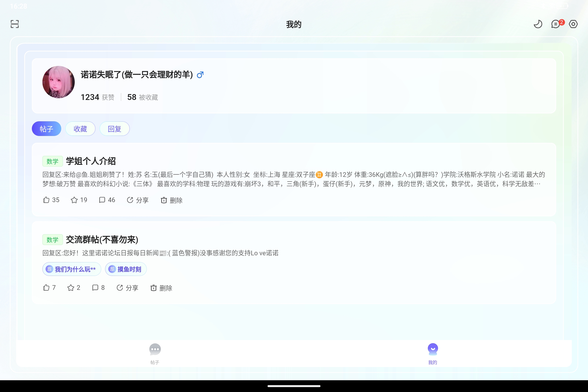The width and height of the screenshot is (588, 392).
Task: Open the 摸鱼时刻 hashtag
Action: point(125,269)
